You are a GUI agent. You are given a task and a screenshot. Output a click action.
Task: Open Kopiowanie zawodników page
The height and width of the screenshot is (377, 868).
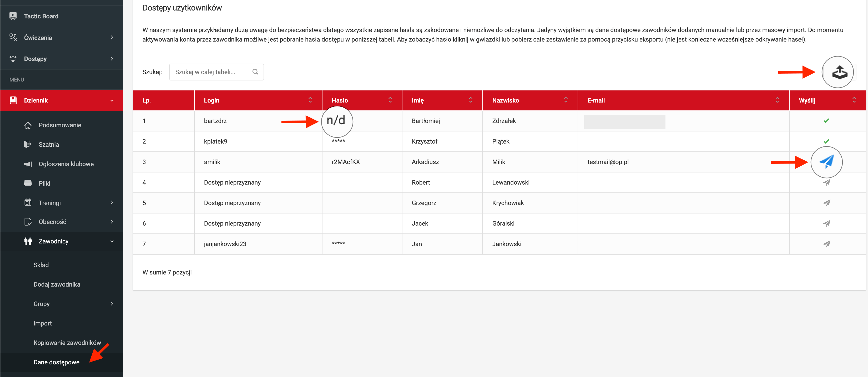point(67,343)
